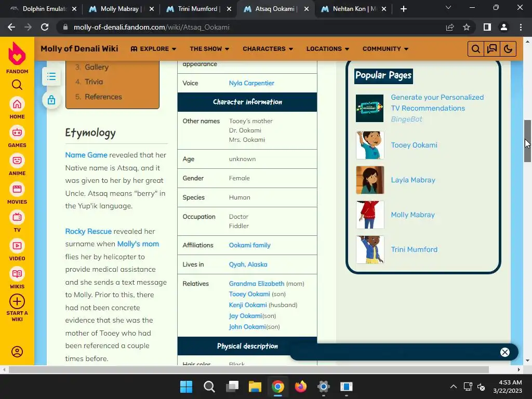Close the Trini Mumford tab

(x=229, y=9)
